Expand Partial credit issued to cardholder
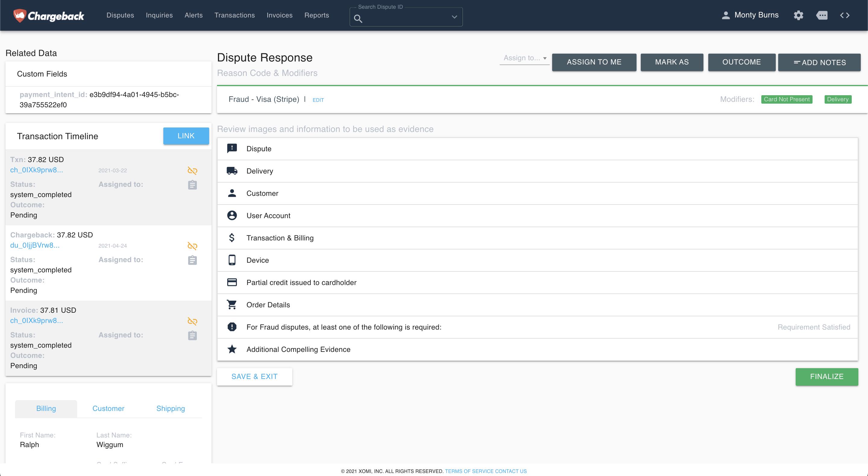Viewport: 868px width, 476px height. (x=537, y=282)
